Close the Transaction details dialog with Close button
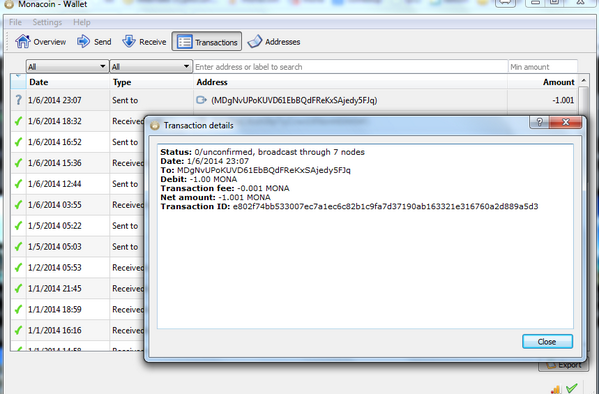This screenshot has height=394, width=599. point(547,341)
